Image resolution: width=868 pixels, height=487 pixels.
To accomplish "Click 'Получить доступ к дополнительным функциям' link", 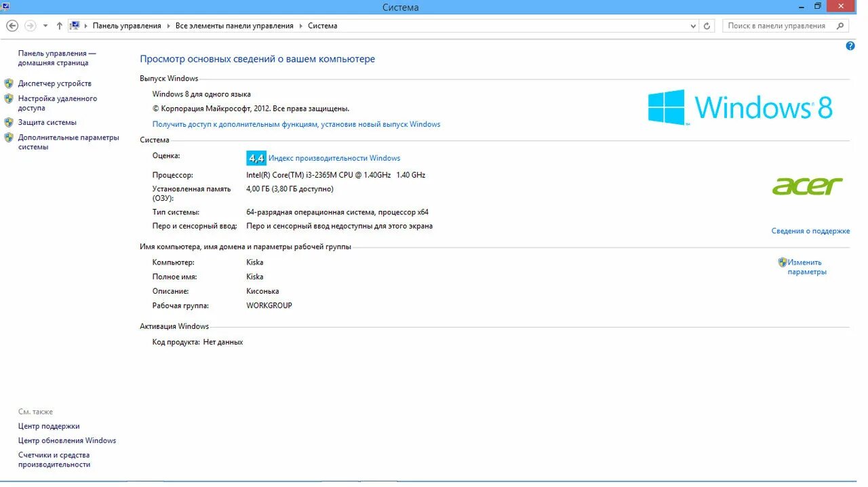I will point(296,124).
